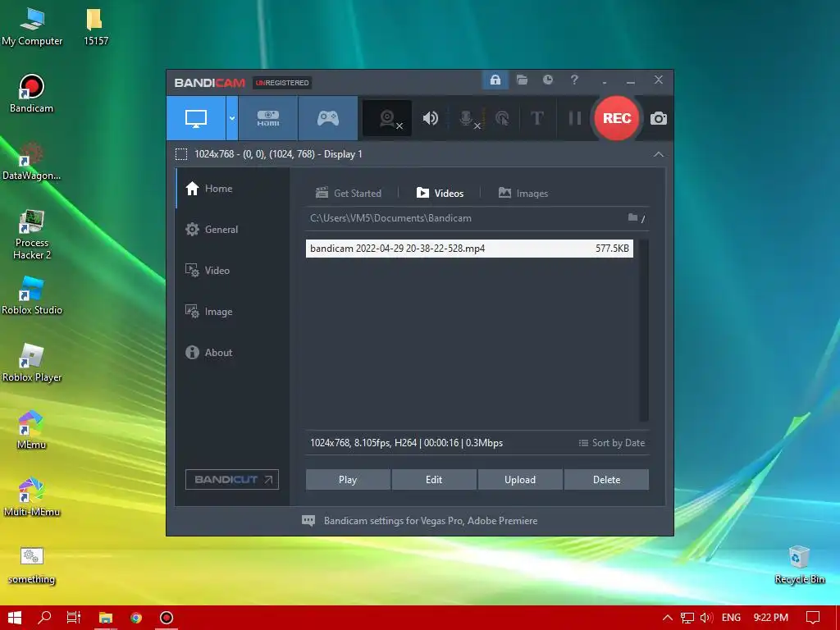840x630 pixels.
Task: Switch to Videos tab
Action: [440, 193]
